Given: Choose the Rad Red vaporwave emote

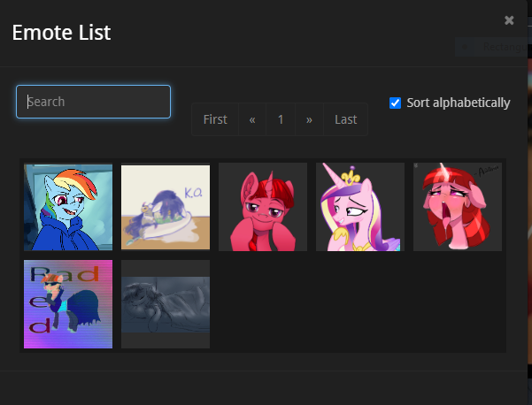Looking at the screenshot, I should (x=68, y=304).
